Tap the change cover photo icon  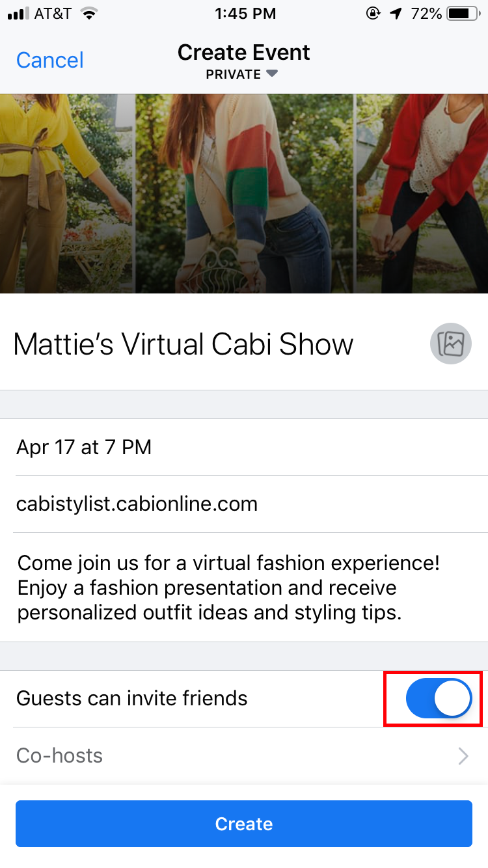coord(450,343)
